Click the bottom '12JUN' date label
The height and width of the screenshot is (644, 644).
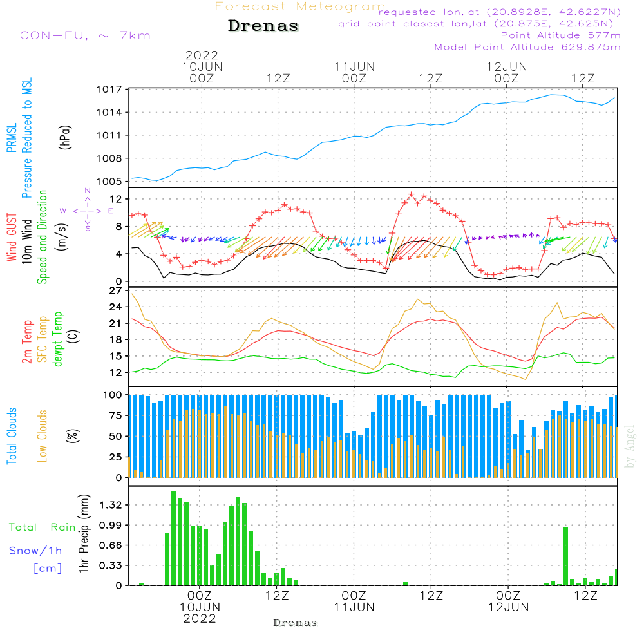point(509,607)
